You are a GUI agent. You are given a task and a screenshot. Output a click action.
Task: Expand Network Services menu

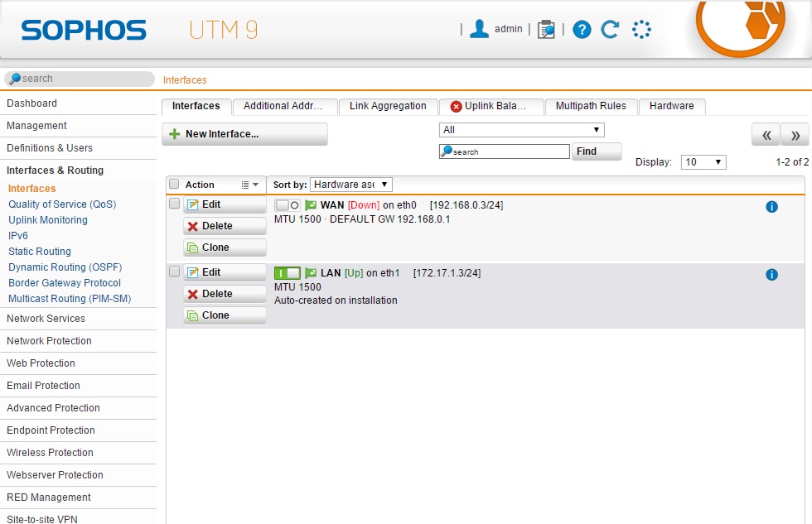click(78, 319)
